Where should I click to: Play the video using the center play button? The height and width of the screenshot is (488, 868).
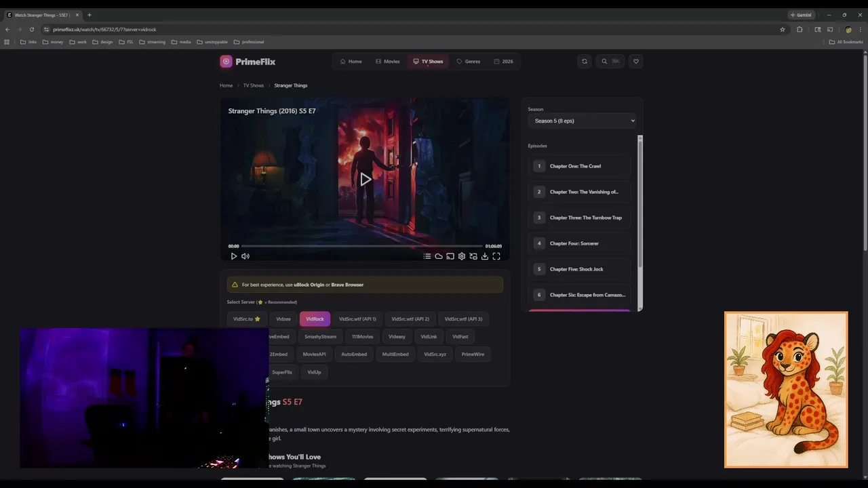365,180
